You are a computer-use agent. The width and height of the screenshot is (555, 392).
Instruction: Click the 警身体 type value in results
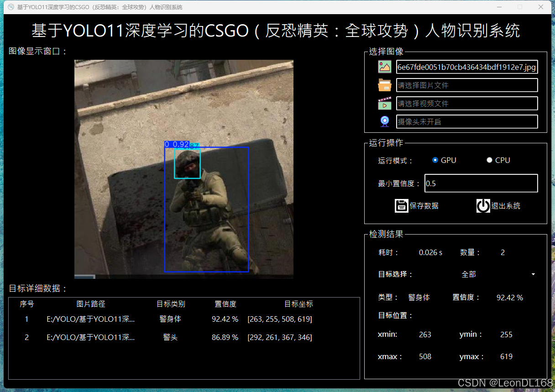419,297
